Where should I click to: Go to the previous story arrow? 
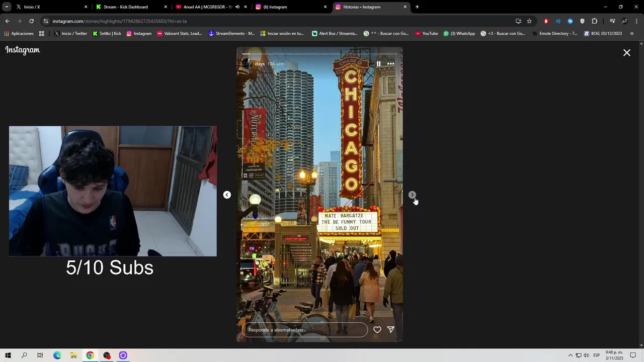tap(227, 195)
